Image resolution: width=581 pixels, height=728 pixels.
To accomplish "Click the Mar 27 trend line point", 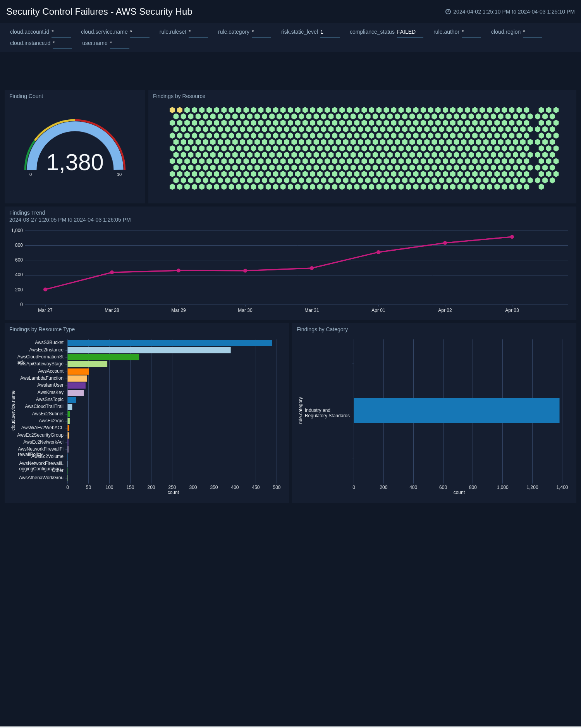I will click(x=45, y=289).
